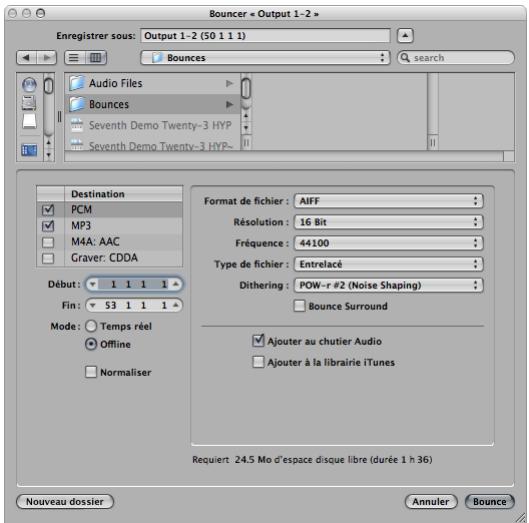The width and height of the screenshot is (529, 523).
Task: Expand the Audio Files folder arrow
Action: coord(229,83)
